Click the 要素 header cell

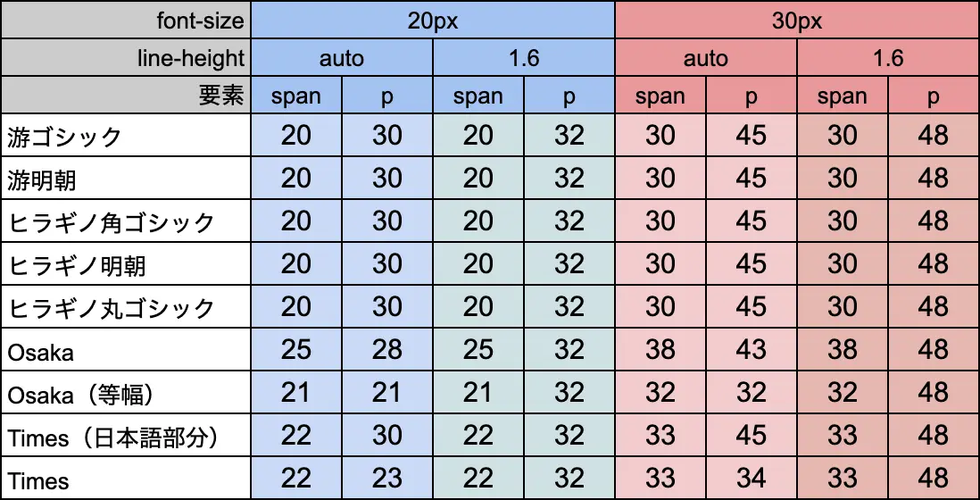125,96
